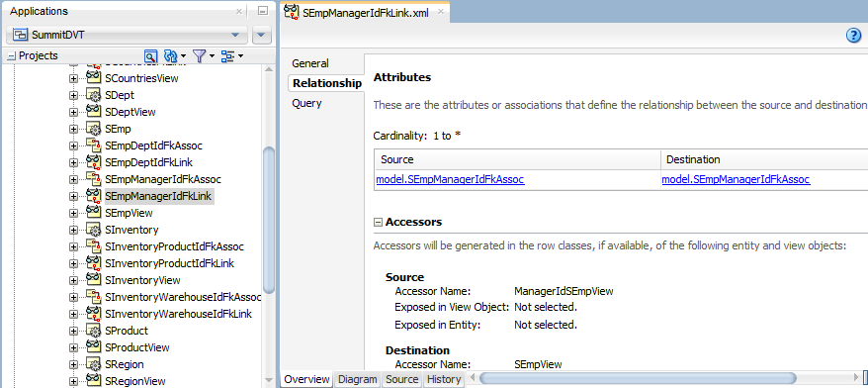Screen dimensions: 868x388
Task: Switch to the Query tab
Action: (x=306, y=104)
